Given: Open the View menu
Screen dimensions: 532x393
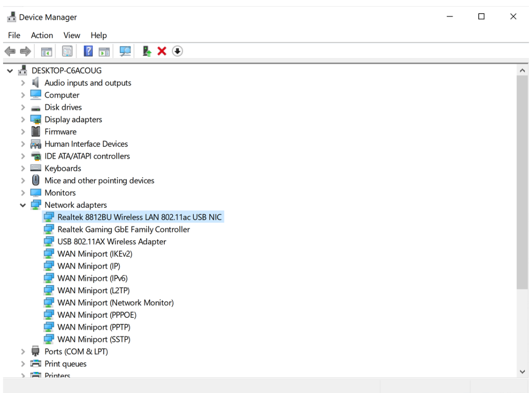Looking at the screenshot, I should coord(72,35).
